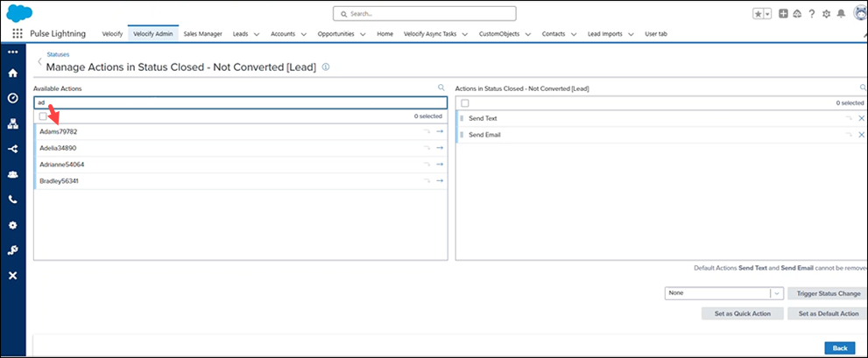Switch to the Home tab

385,34
